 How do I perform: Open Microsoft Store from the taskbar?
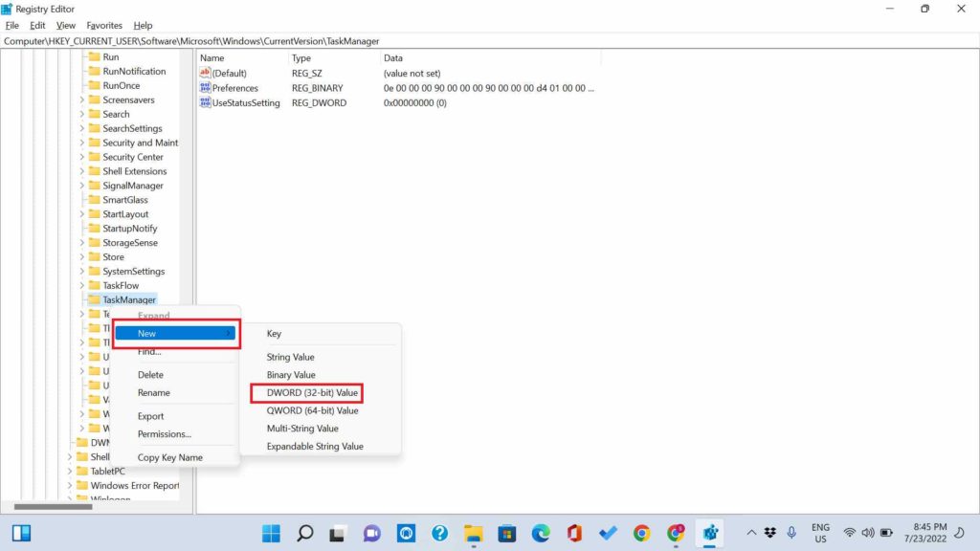[x=507, y=533]
